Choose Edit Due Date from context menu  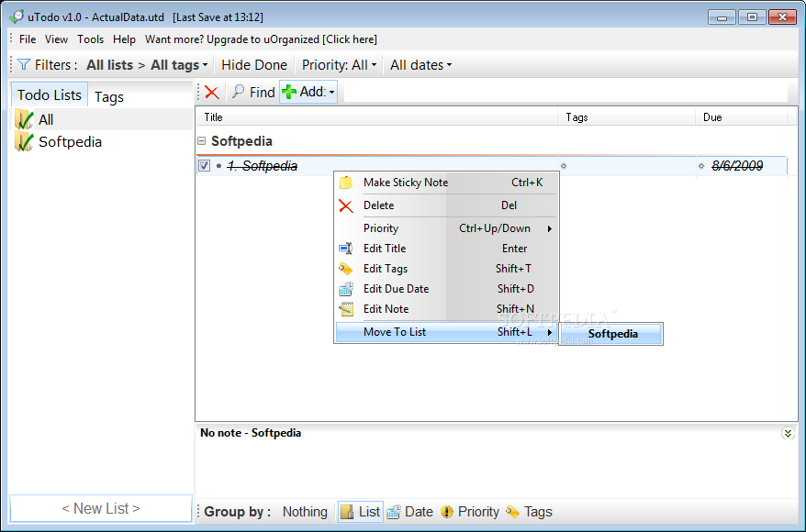[446, 289]
